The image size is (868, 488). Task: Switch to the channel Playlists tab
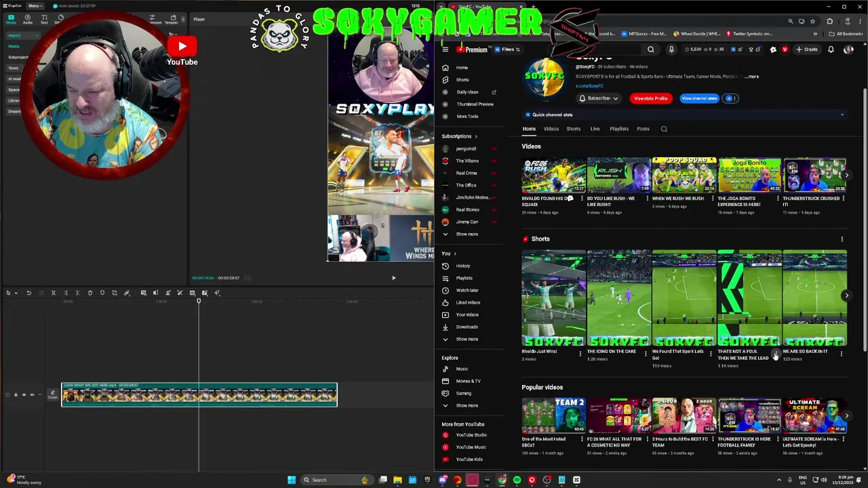click(x=619, y=129)
